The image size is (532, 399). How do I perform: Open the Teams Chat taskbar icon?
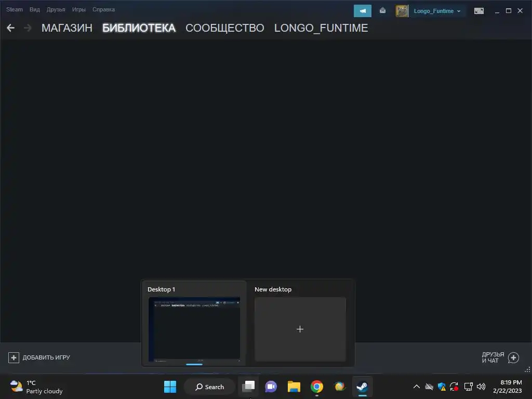point(271,387)
